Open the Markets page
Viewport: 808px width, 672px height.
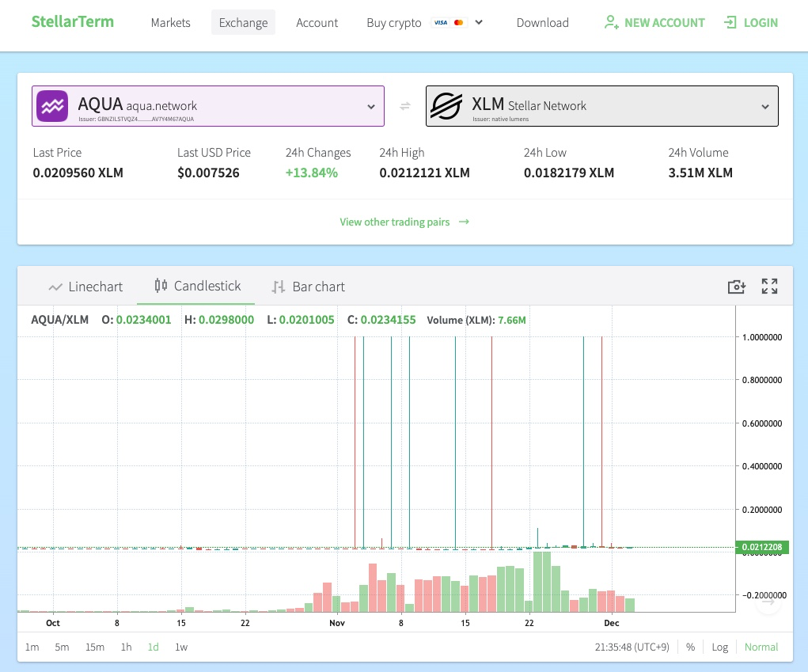point(171,23)
